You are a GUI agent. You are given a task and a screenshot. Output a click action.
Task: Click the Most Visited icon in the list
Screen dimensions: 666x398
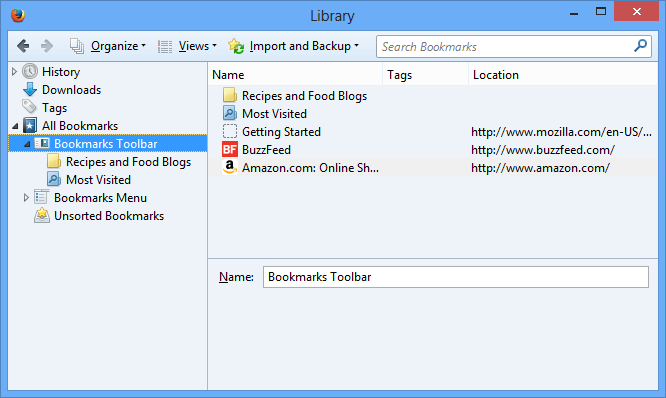pyautogui.click(x=230, y=113)
